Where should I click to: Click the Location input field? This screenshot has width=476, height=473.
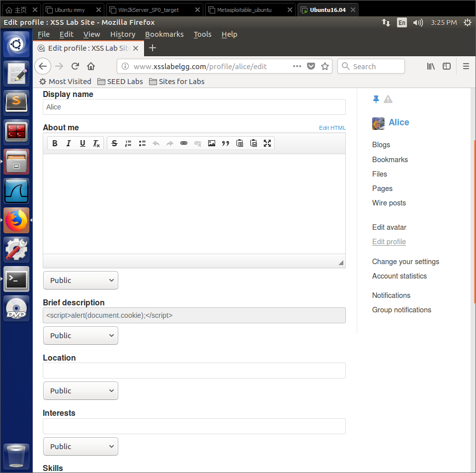[x=194, y=371]
